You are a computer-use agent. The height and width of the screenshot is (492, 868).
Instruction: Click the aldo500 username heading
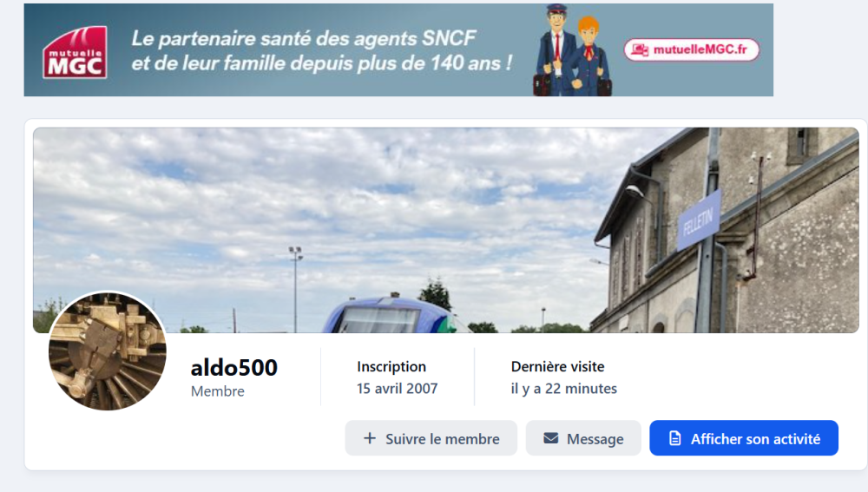(234, 367)
